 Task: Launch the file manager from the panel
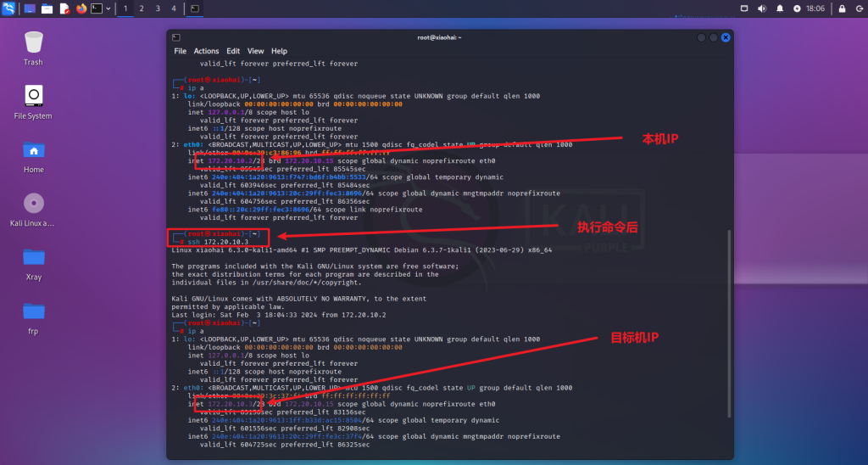47,8
